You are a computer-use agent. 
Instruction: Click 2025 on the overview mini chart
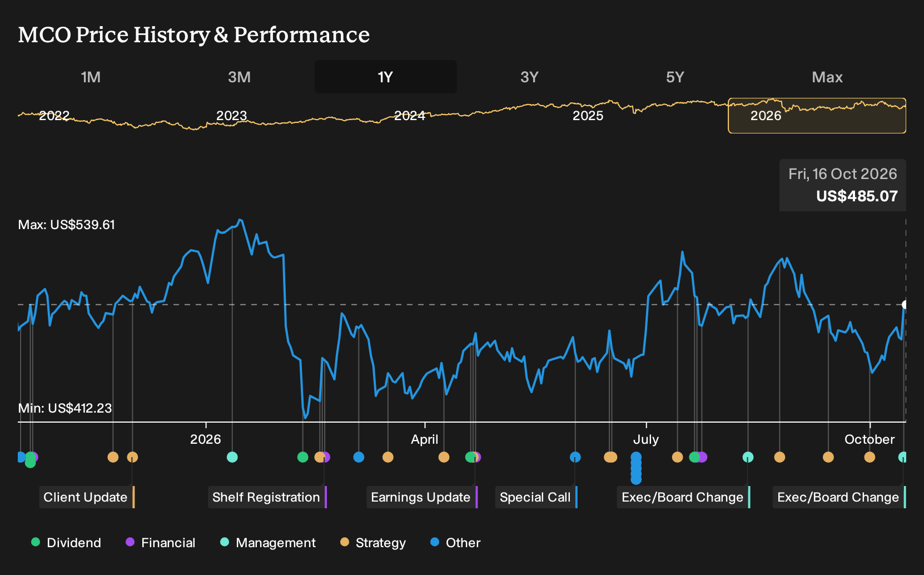(x=588, y=116)
